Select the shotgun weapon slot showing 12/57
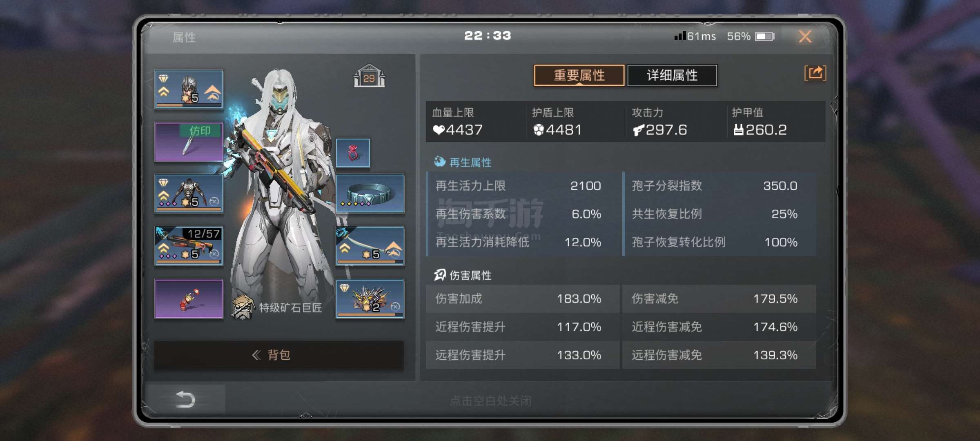Image resolution: width=980 pixels, height=441 pixels. 189,246
